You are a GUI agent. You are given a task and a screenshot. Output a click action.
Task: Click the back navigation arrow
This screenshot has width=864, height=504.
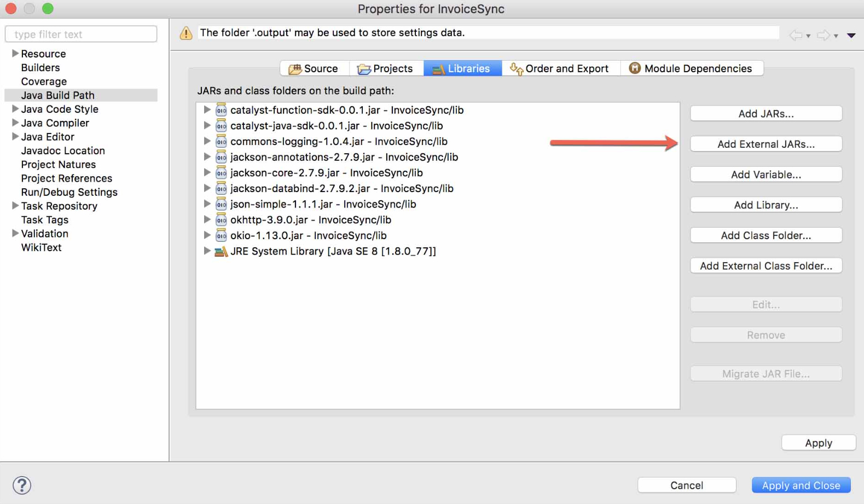tap(796, 34)
